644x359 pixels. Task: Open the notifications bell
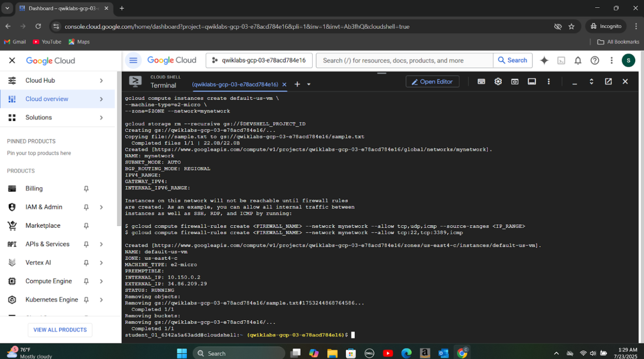click(578, 61)
